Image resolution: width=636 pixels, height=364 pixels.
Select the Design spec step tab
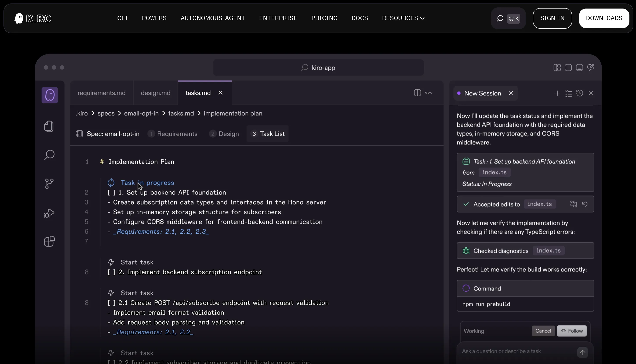pyautogui.click(x=224, y=134)
